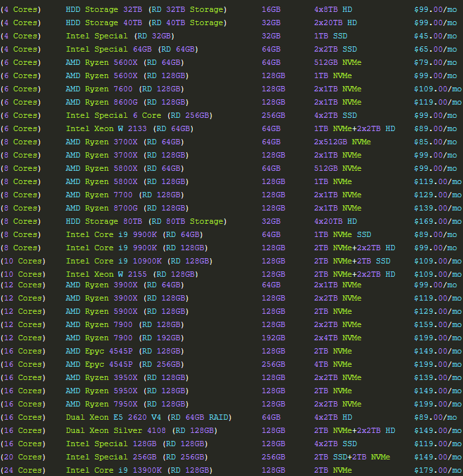This screenshot has height=476, width=463.
Task: Select AMD Epyc 4545P (RD 128GB)
Action: point(125,352)
